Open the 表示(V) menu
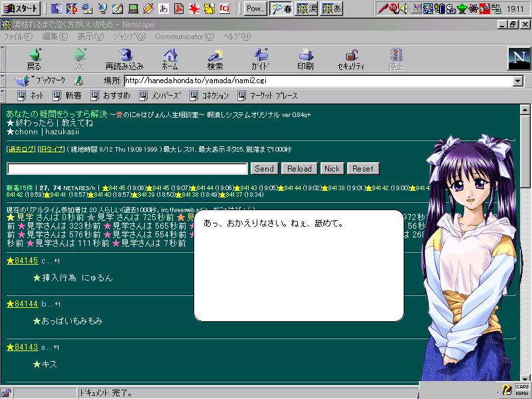This screenshot has height=399, width=532. [x=90, y=37]
